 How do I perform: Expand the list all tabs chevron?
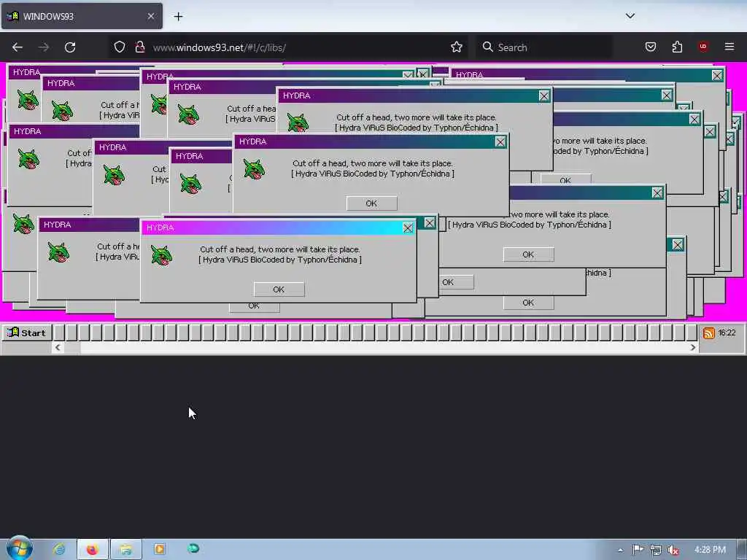pyautogui.click(x=630, y=16)
